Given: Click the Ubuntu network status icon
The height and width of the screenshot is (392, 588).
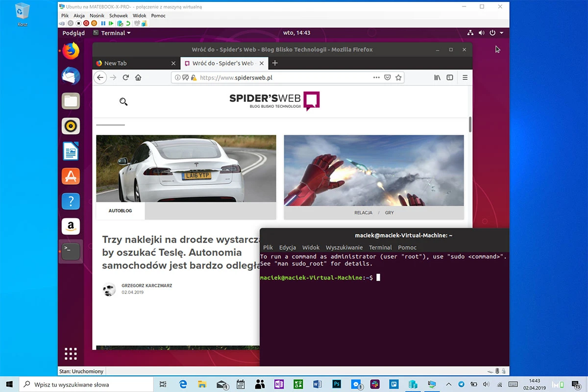Looking at the screenshot, I should click(470, 33).
